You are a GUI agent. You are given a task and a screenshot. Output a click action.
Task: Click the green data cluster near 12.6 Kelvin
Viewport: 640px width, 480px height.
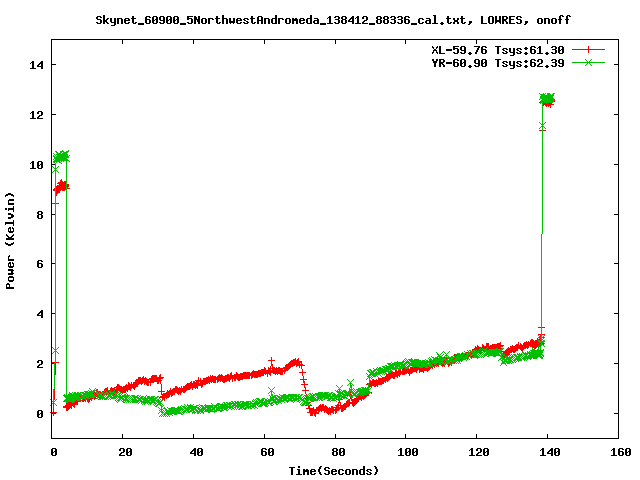[547, 98]
